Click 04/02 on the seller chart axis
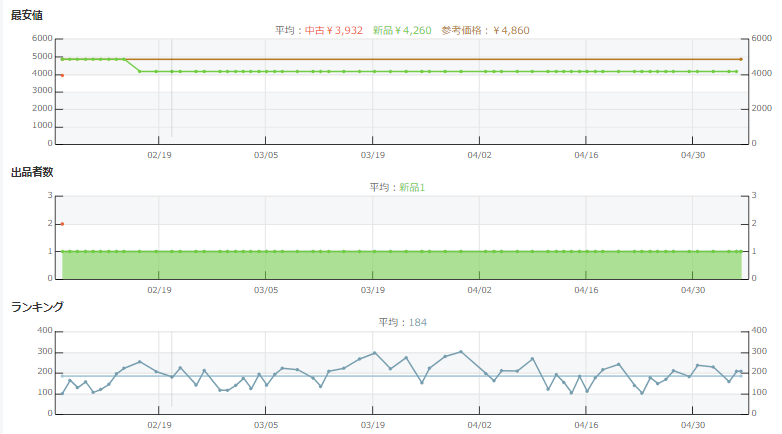The height and width of the screenshot is (434, 782). click(x=479, y=290)
